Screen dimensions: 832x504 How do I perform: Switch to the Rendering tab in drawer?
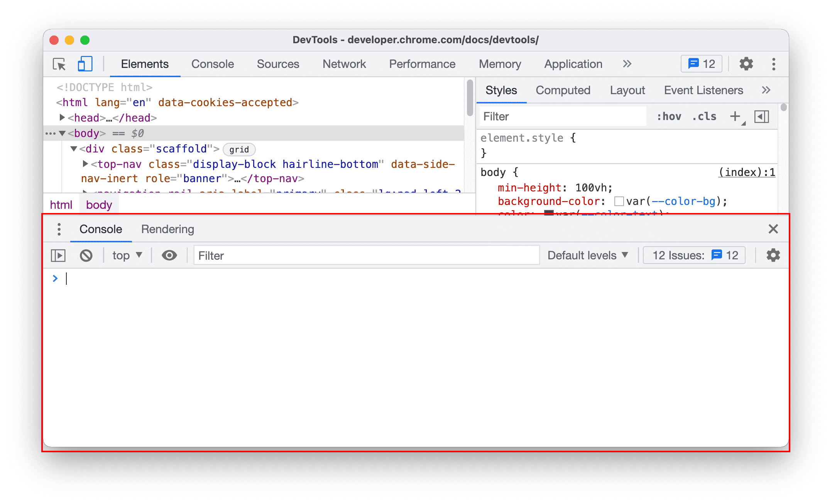167,229
